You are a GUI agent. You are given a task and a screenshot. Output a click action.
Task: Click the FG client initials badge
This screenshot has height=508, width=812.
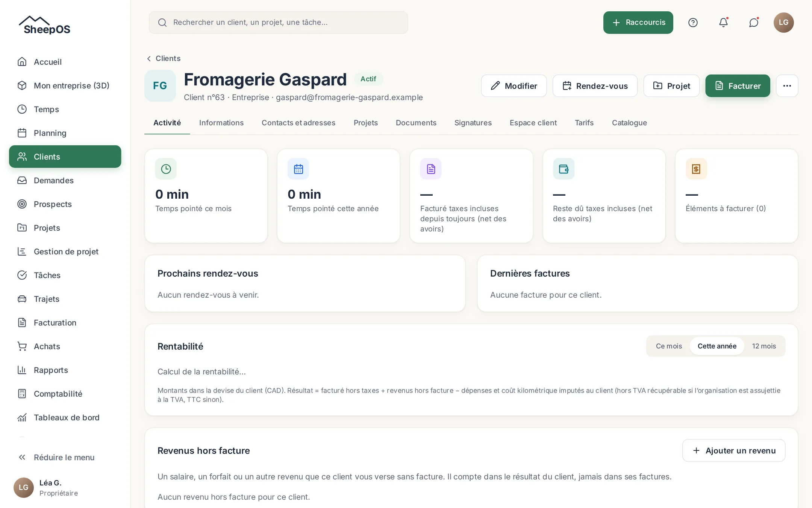click(160, 86)
